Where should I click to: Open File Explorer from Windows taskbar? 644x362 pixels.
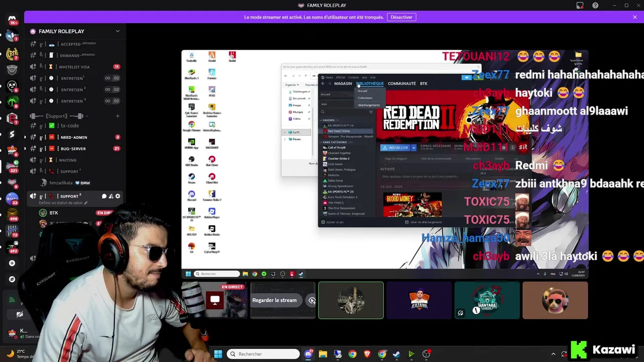coord(323,354)
